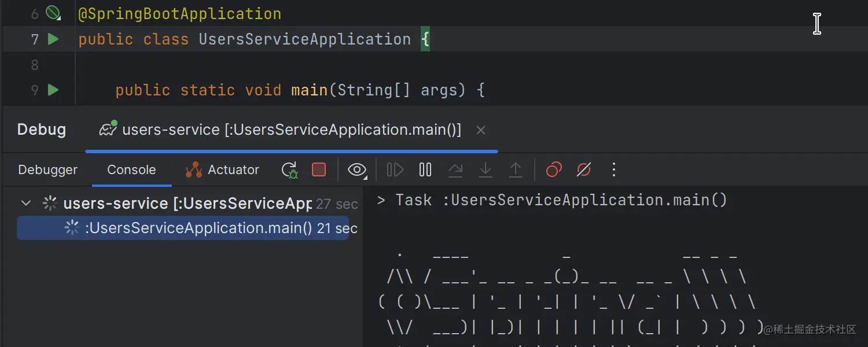This screenshot has height=347, width=868.
Task: Toggle Mute Breakpoints
Action: point(584,170)
